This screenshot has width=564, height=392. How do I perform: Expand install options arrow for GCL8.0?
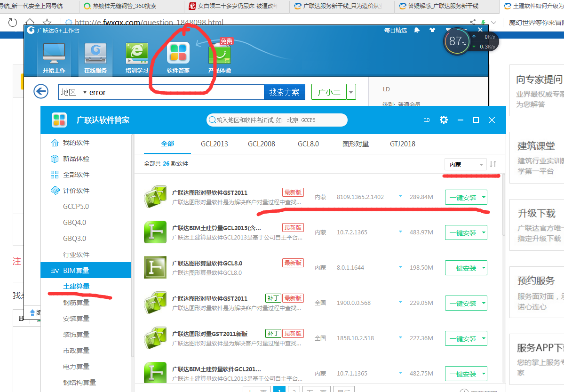click(484, 268)
